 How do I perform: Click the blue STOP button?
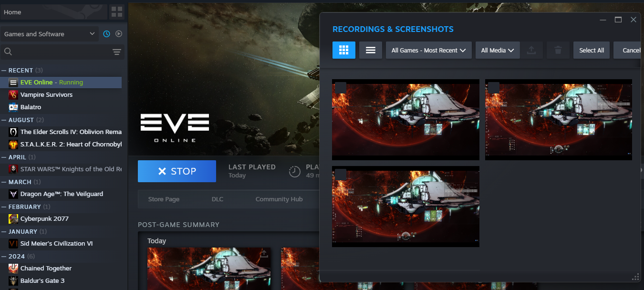coord(177,171)
